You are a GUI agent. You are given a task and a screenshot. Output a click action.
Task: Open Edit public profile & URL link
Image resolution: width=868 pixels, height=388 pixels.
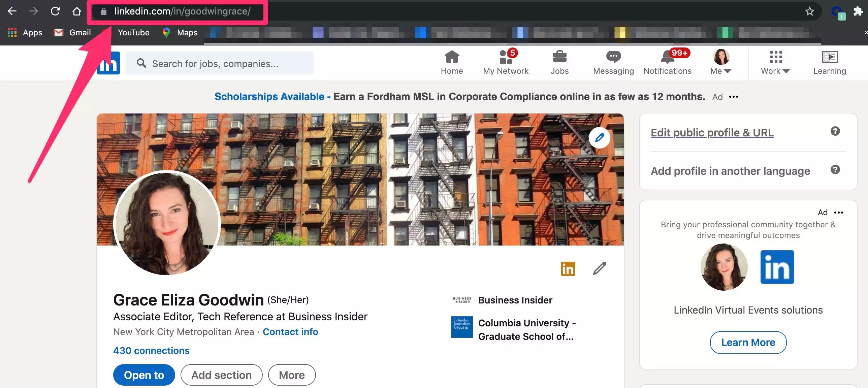coord(712,133)
